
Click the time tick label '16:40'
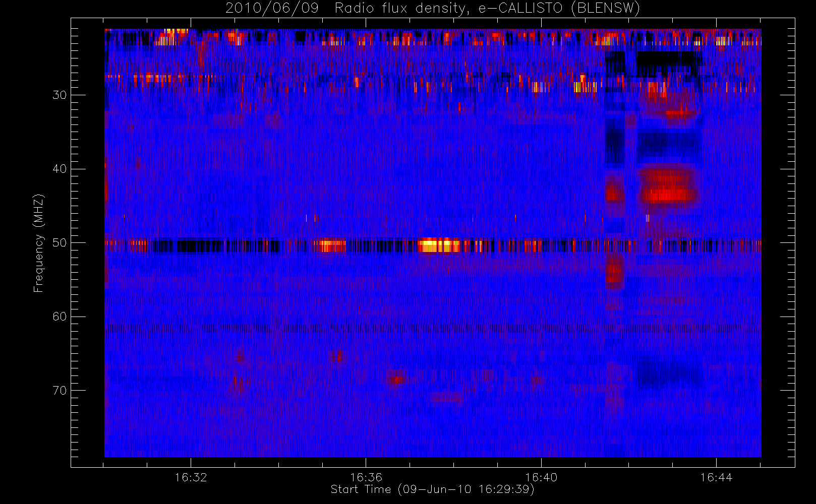tap(541, 477)
